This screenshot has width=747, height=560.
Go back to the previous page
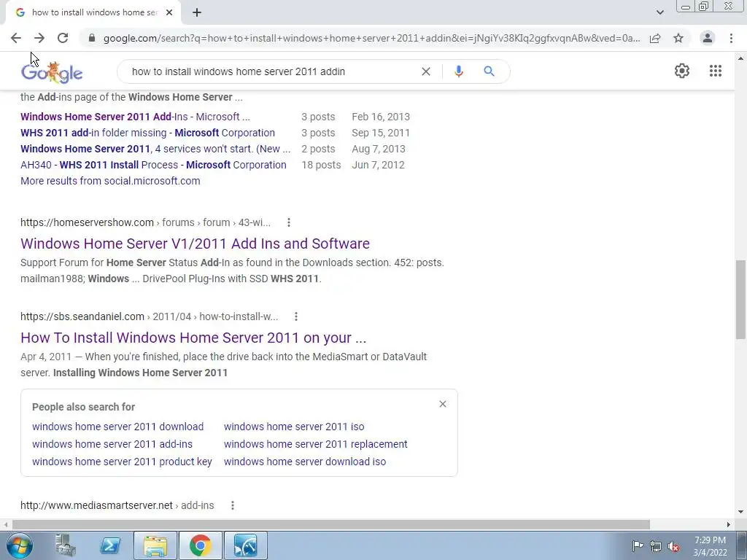tap(16, 38)
